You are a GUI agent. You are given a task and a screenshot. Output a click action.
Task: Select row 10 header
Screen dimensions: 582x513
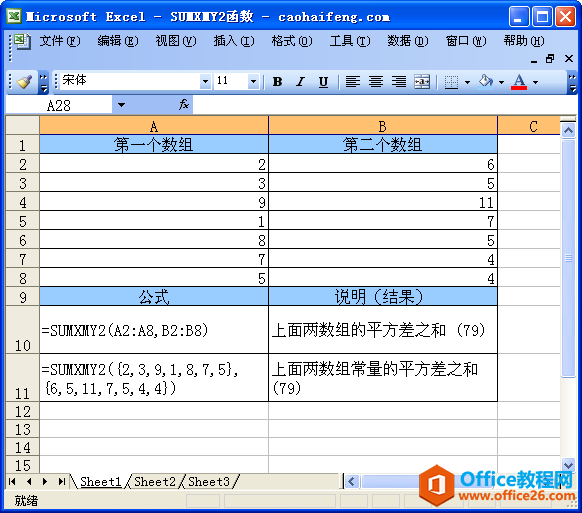(x=22, y=330)
